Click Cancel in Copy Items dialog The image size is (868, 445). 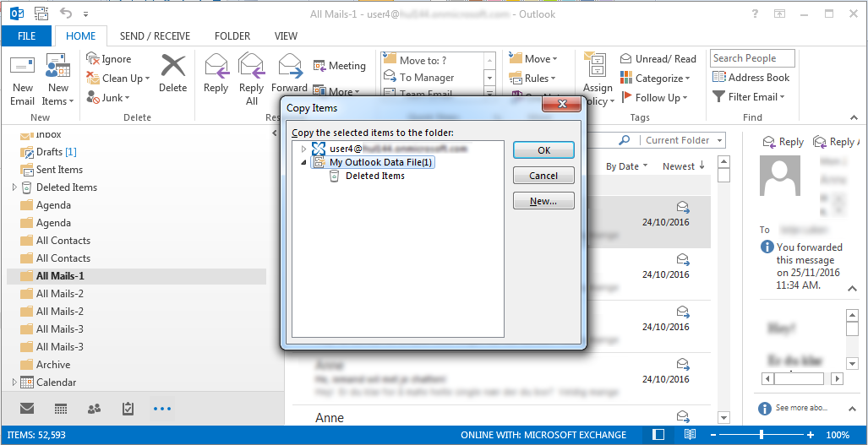pyautogui.click(x=543, y=176)
